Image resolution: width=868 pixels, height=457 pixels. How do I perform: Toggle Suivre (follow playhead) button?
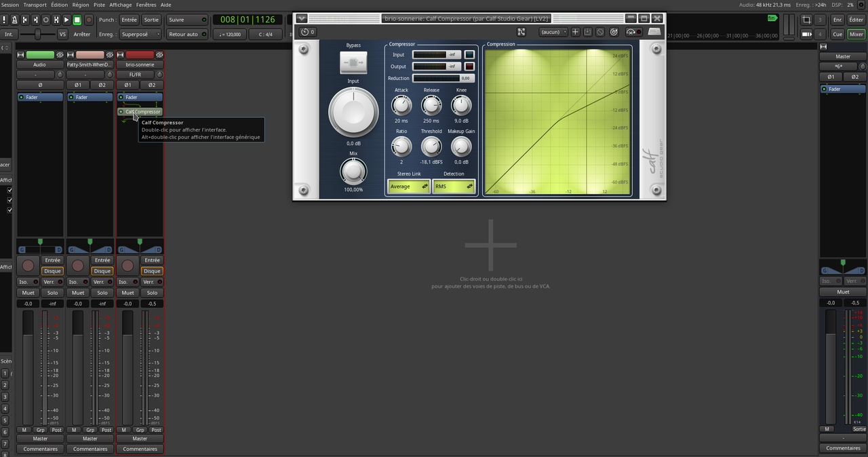coord(187,20)
